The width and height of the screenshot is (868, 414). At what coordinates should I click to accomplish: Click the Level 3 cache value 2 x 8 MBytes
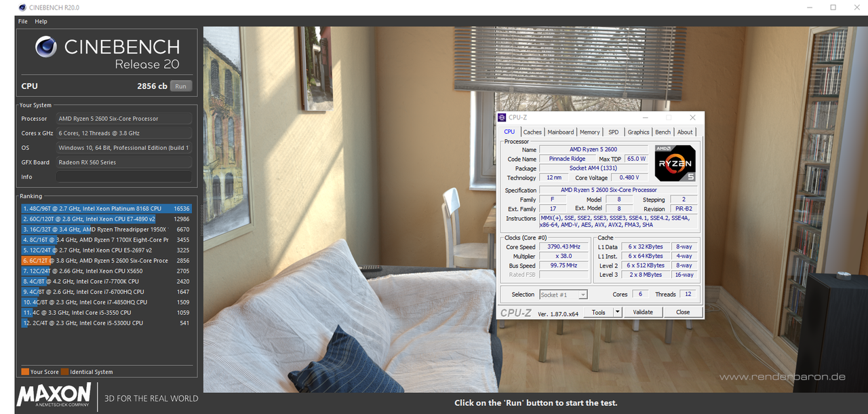click(646, 275)
